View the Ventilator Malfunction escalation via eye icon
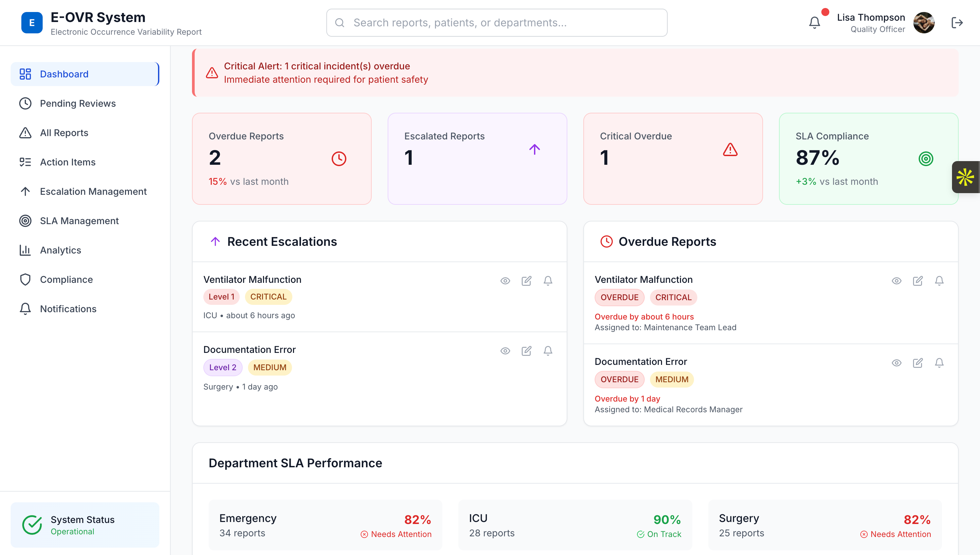This screenshot has width=980, height=555. tap(505, 281)
